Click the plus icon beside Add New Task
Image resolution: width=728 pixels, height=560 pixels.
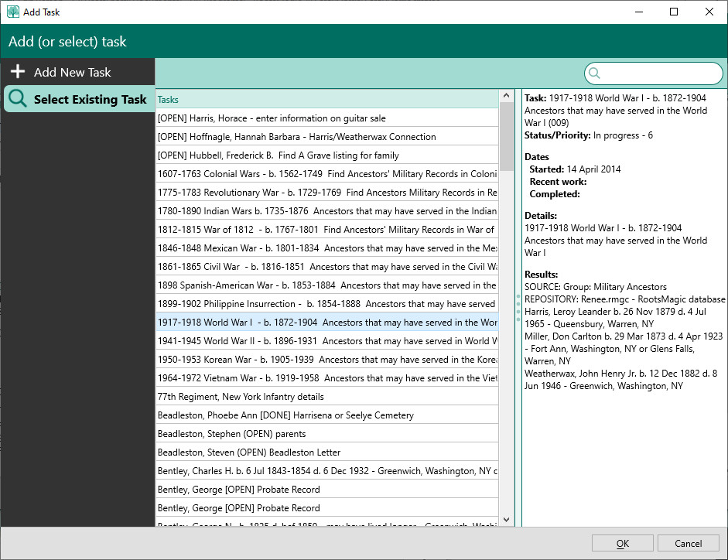17,72
